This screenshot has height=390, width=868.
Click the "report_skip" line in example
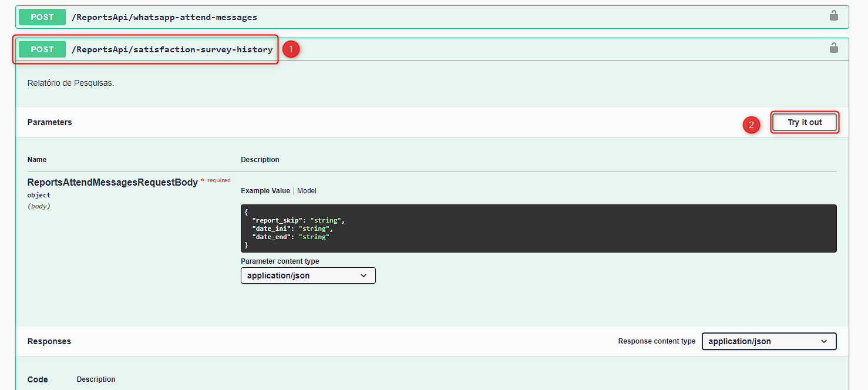[x=298, y=220]
